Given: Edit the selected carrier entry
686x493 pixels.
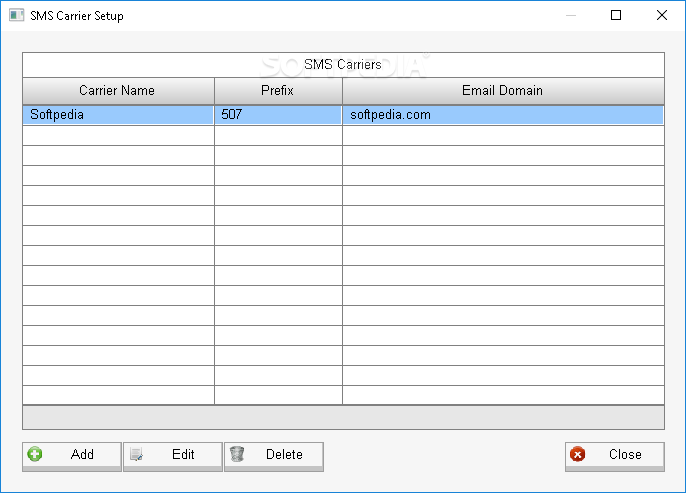Looking at the screenshot, I should [173, 456].
